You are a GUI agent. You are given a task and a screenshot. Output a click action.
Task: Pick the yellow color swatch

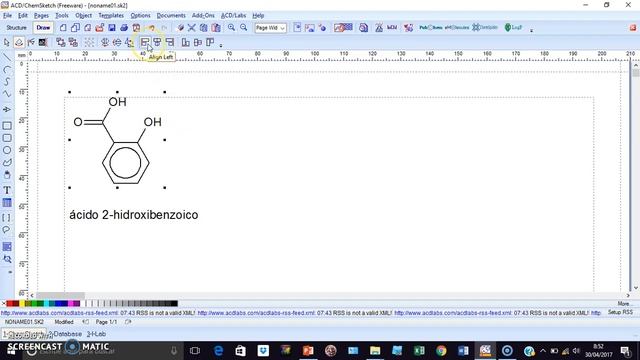pyautogui.click(x=22, y=303)
